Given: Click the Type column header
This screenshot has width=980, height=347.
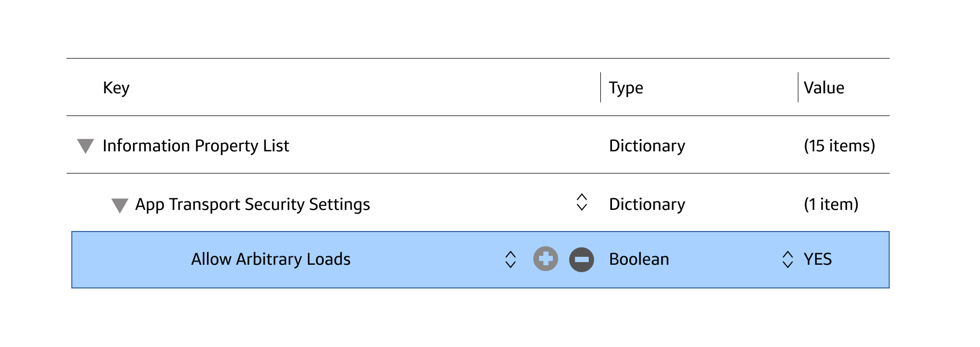Looking at the screenshot, I should (x=626, y=88).
